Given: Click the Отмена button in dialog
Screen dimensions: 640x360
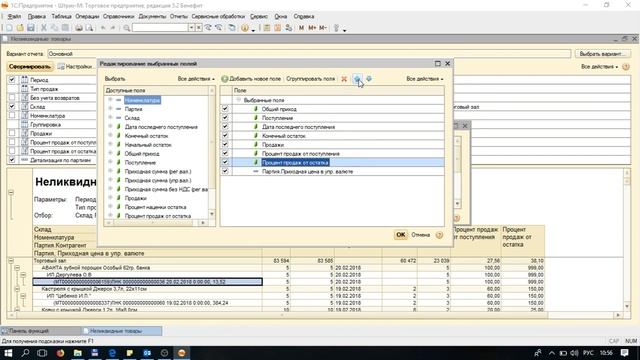Looking at the screenshot, I should [x=420, y=235].
